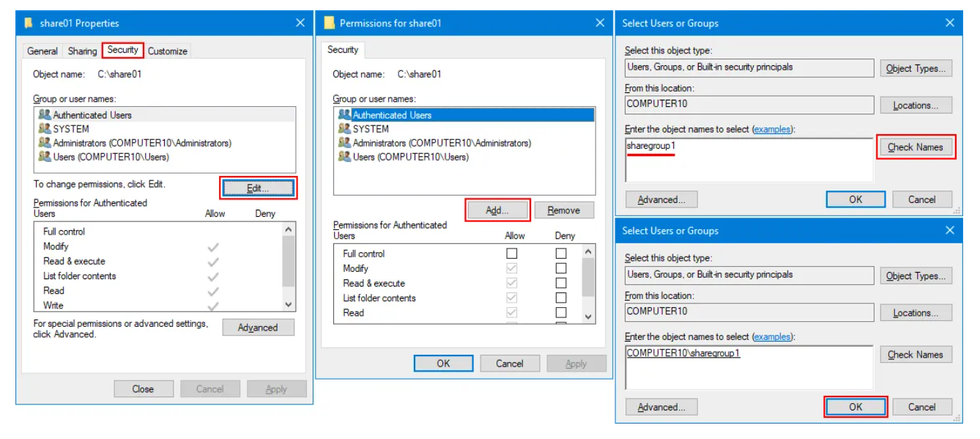Screen dimensions: 980x439
Task: Select Authenticated Users icon in Permissions dialog
Action: point(345,115)
